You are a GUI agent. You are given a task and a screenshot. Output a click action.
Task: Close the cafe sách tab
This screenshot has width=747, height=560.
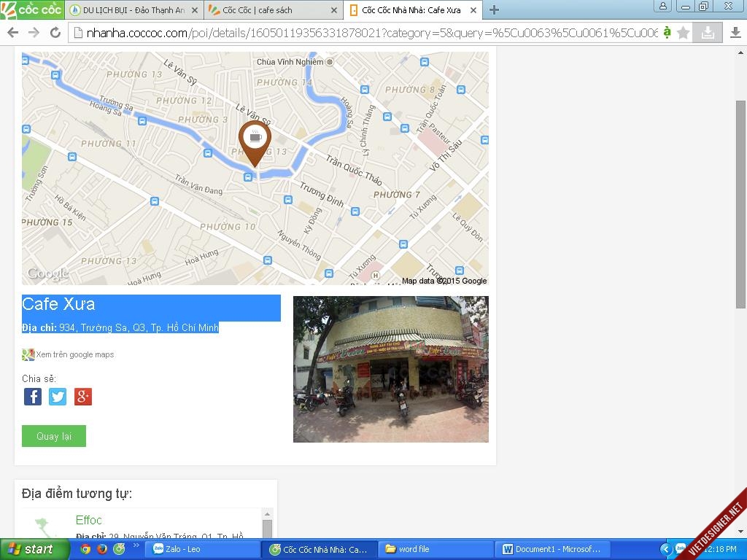point(334,10)
